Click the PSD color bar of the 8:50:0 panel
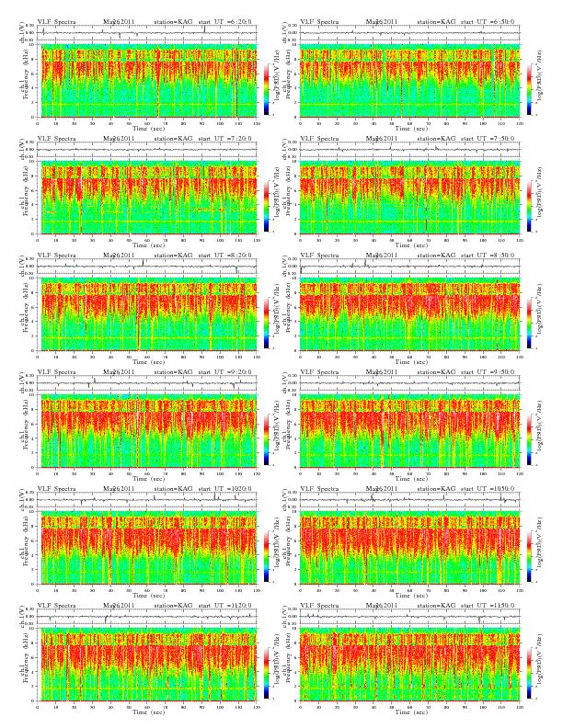563x728 pixels. [x=530, y=323]
